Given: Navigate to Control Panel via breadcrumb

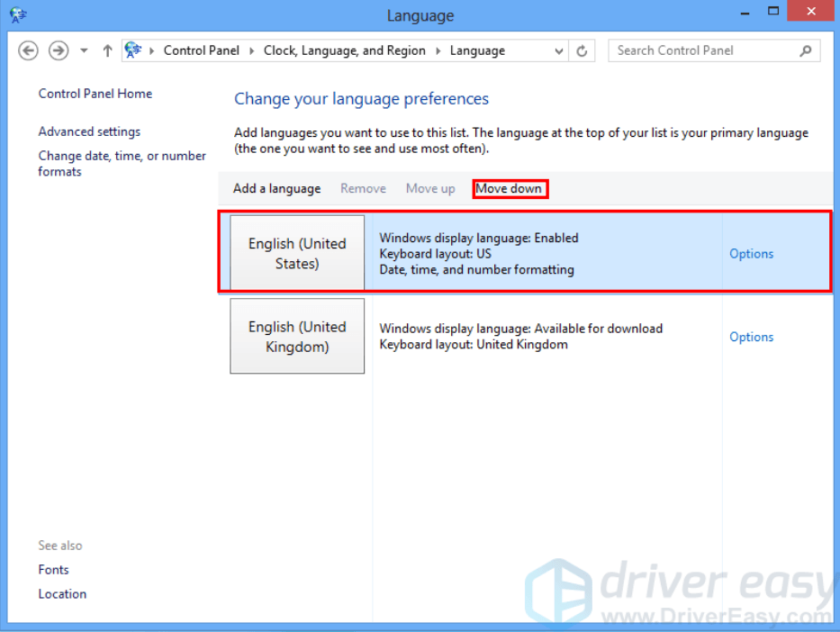Looking at the screenshot, I should pos(202,50).
